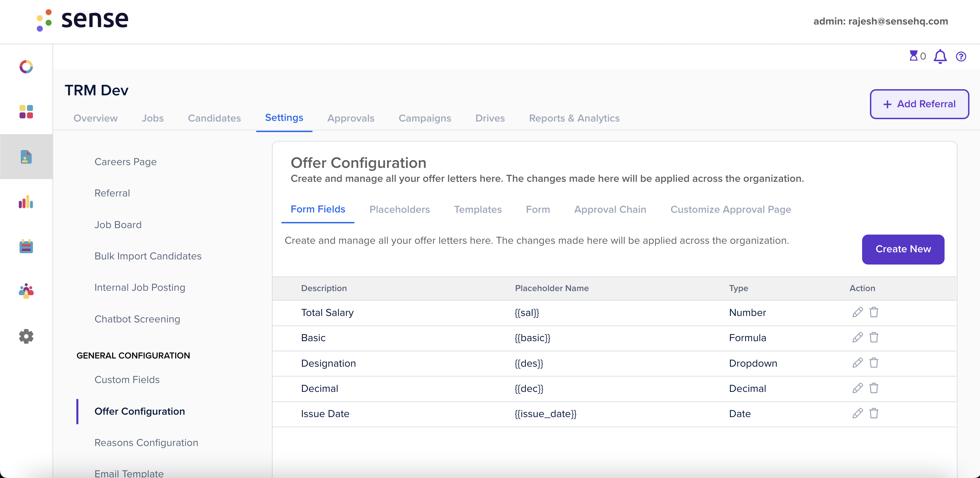Open the Candidates tab
The height and width of the screenshot is (478, 980).
click(x=214, y=118)
